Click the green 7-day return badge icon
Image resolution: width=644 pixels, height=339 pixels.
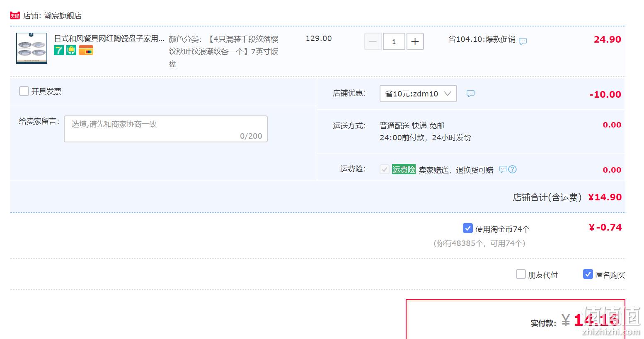(59, 50)
